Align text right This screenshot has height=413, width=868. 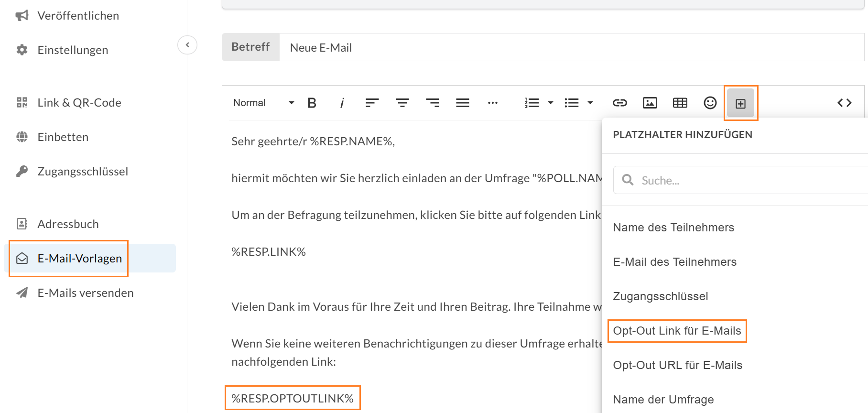point(433,103)
